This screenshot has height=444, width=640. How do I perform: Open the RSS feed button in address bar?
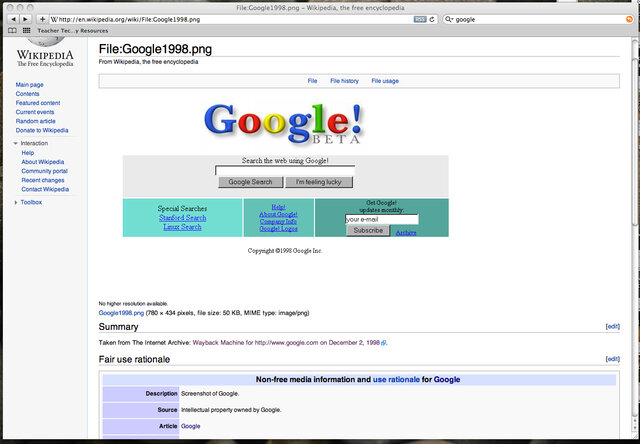click(x=420, y=19)
